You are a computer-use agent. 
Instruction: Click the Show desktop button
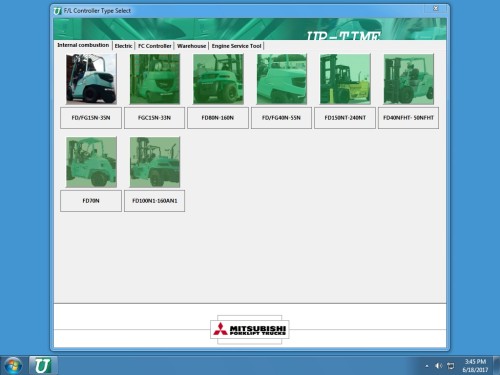point(497,366)
